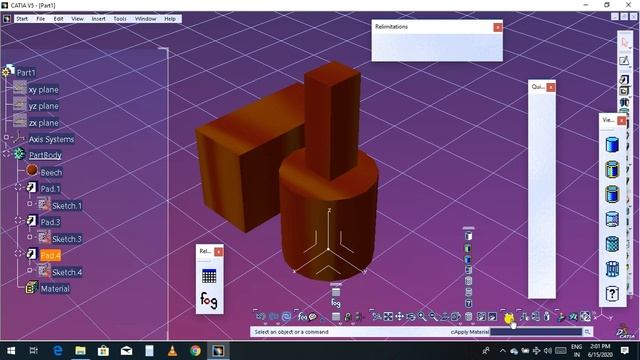Screen dimensions: 640x360
Task: Select xy plane in tree
Action: pyautogui.click(x=43, y=90)
